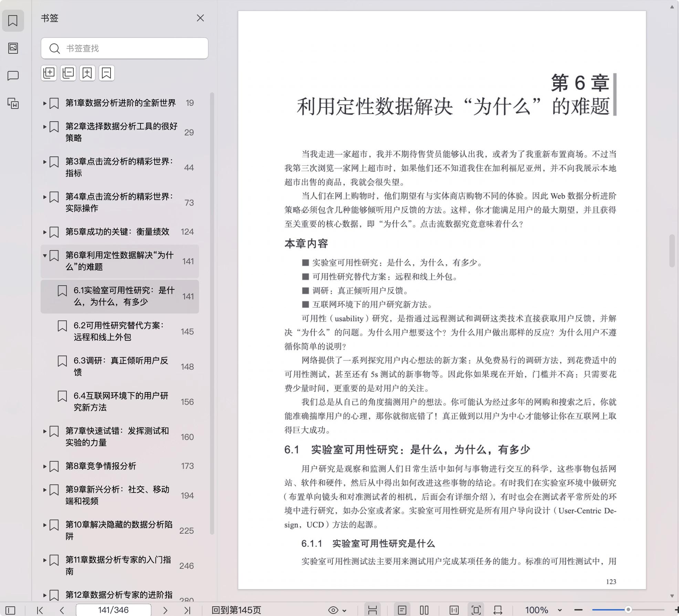Click the page number field 141/346
Screen dimensions: 679x616
113,610
